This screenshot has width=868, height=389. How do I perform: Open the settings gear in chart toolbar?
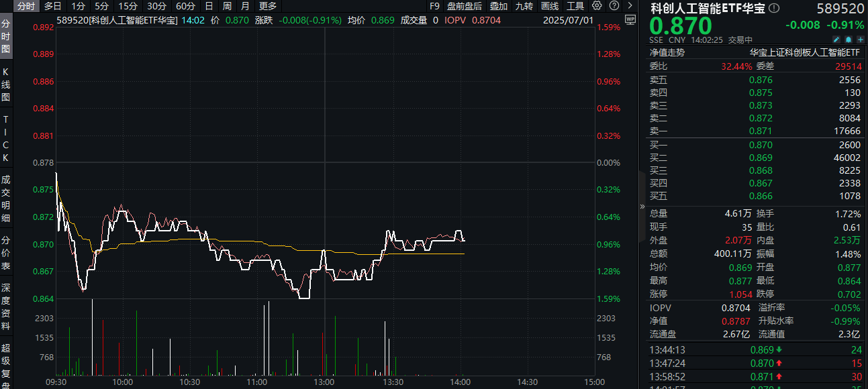point(597,6)
